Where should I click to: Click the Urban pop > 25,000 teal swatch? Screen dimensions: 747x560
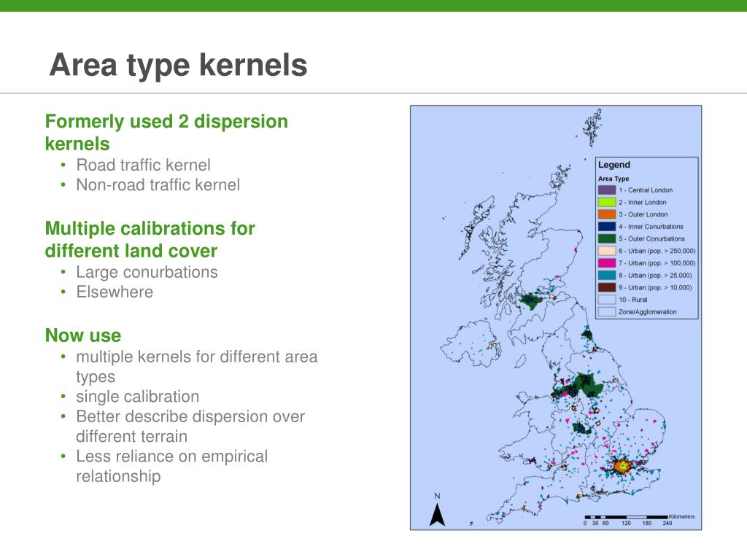point(607,275)
